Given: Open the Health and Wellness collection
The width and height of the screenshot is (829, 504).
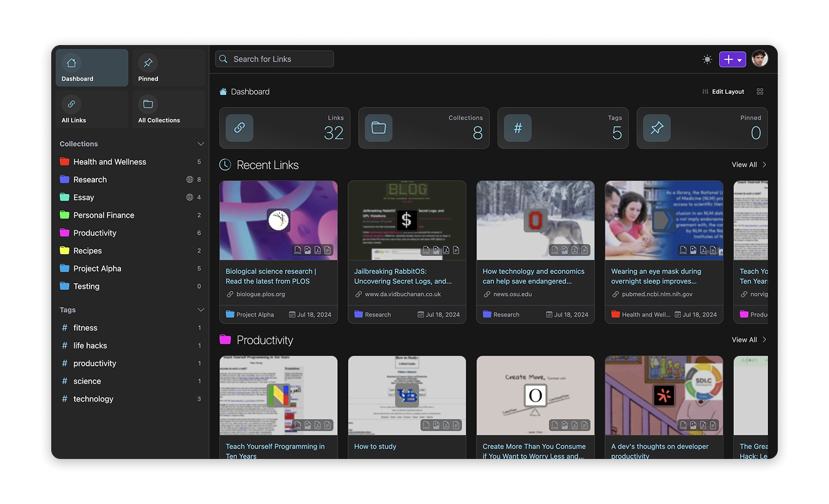Looking at the screenshot, I should [130, 162].
